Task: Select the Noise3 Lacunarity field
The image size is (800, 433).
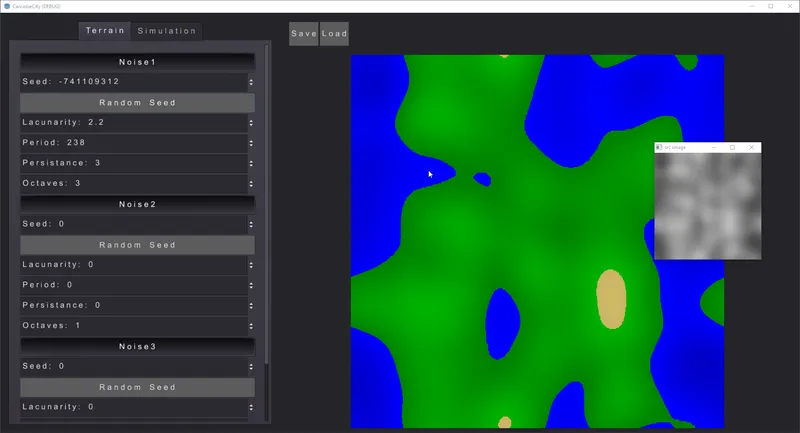Action: coord(134,407)
